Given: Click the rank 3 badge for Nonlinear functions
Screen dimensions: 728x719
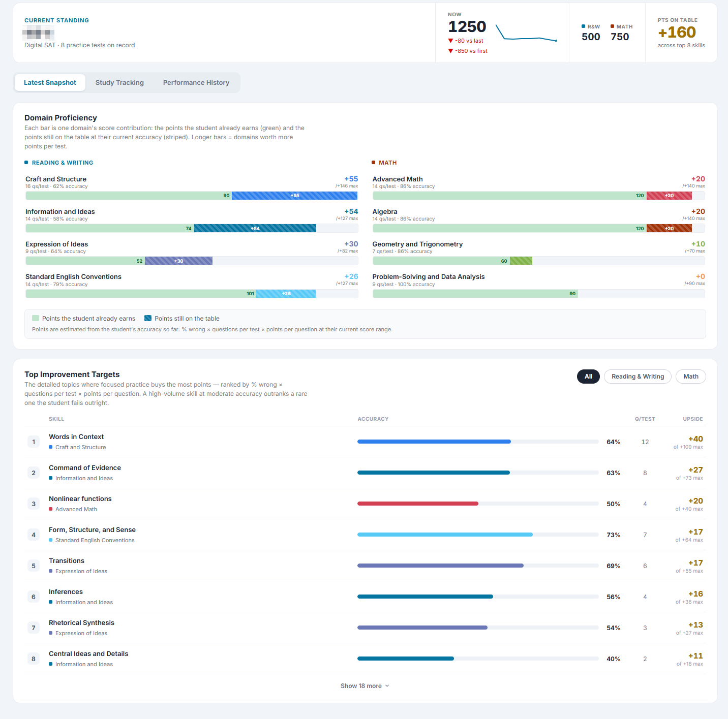Looking at the screenshot, I should tap(34, 504).
